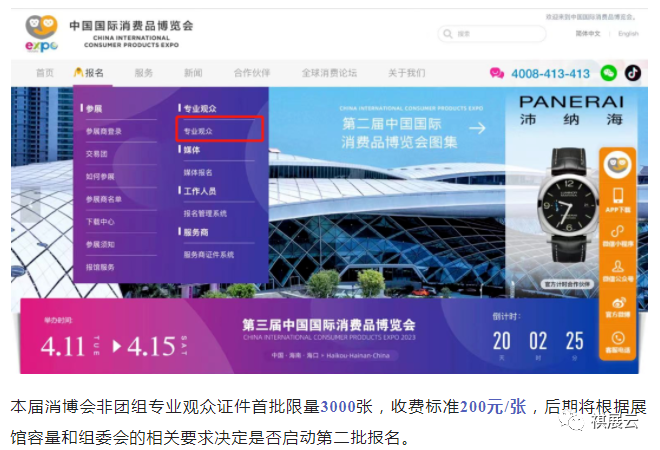Click the 官方计时合作伙伴 badge
Screen dimensions: 660x450
pyautogui.click(x=567, y=284)
